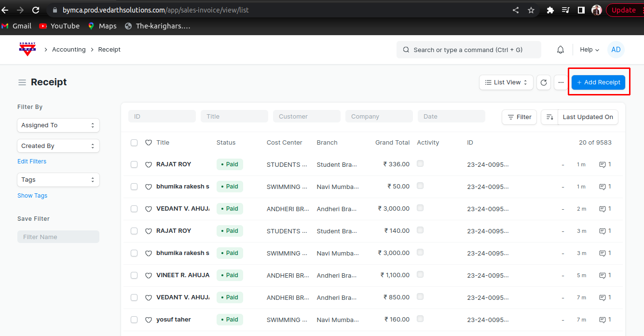644x336 pixels.
Task: Click the Add Receipt button
Action: [x=598, y=82]
